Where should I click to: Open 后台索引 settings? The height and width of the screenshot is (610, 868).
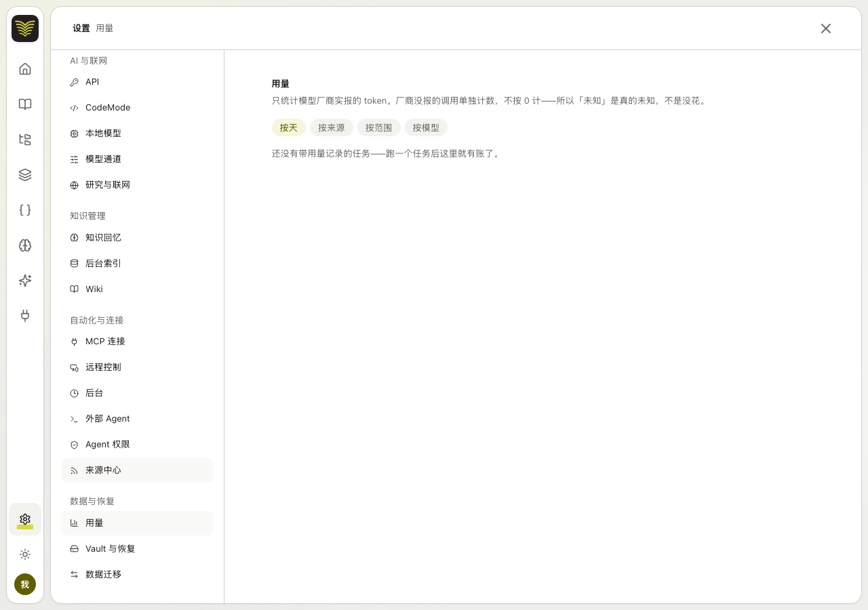point(137,264)
